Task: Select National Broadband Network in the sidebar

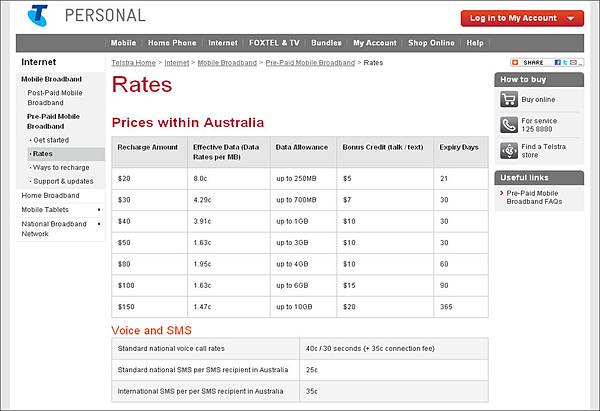Action: tap(54, 229)
